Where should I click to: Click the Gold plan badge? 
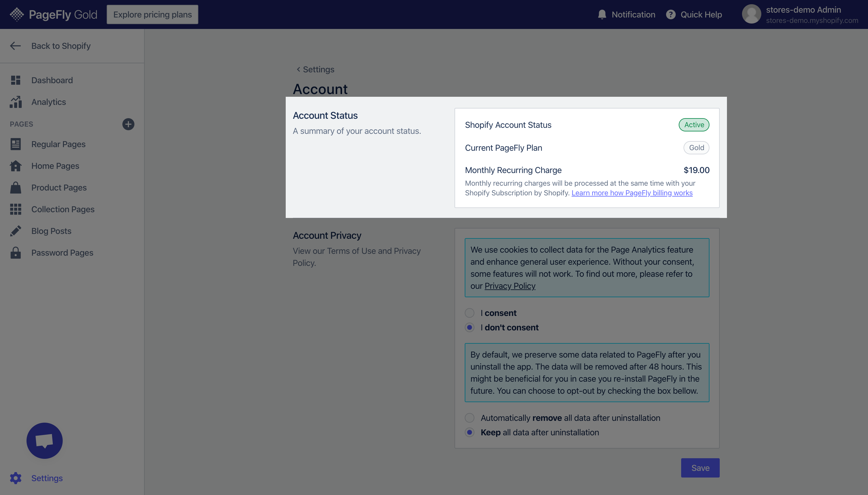click(697, 147)
